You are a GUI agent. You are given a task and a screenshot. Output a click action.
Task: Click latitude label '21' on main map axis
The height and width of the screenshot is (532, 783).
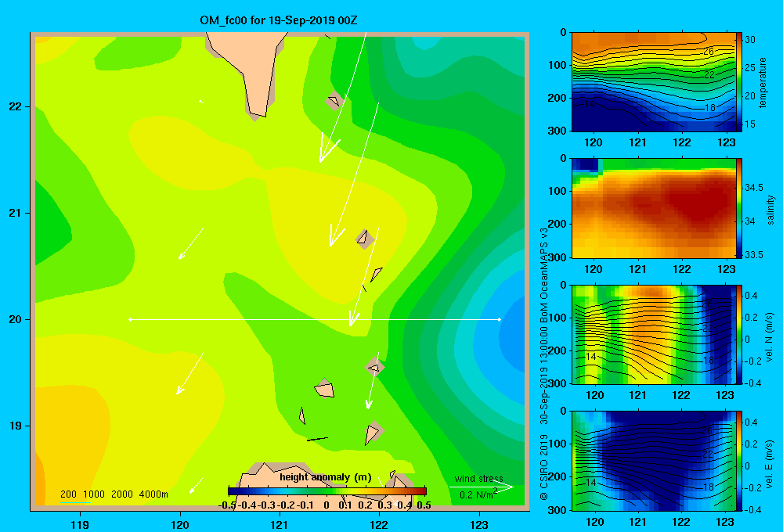coord(16,213)
